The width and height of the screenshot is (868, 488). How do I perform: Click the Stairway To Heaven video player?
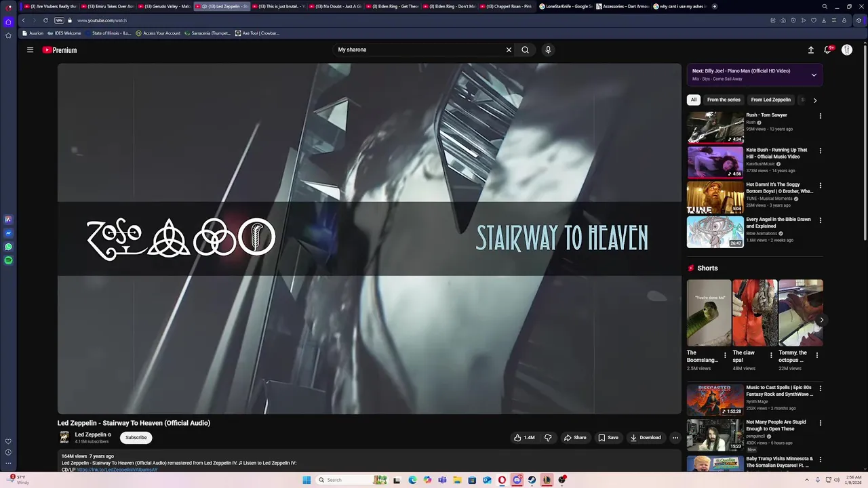[x=370, y=239]
